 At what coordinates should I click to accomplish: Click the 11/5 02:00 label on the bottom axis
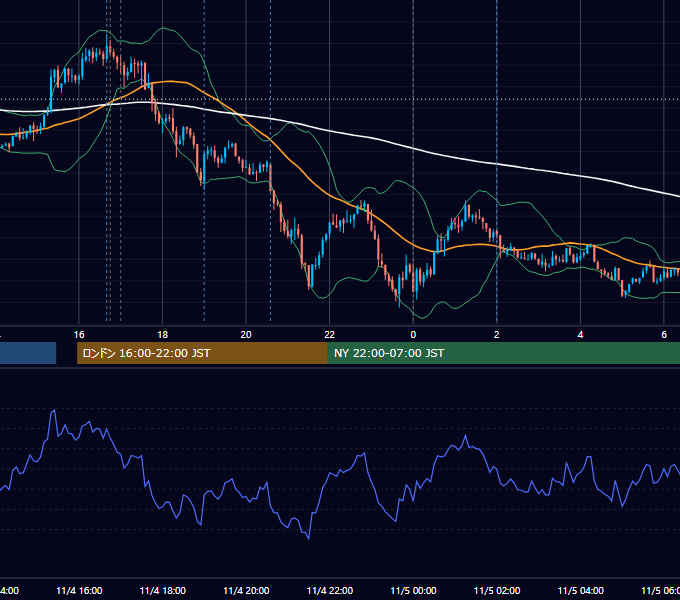[497, 591]
